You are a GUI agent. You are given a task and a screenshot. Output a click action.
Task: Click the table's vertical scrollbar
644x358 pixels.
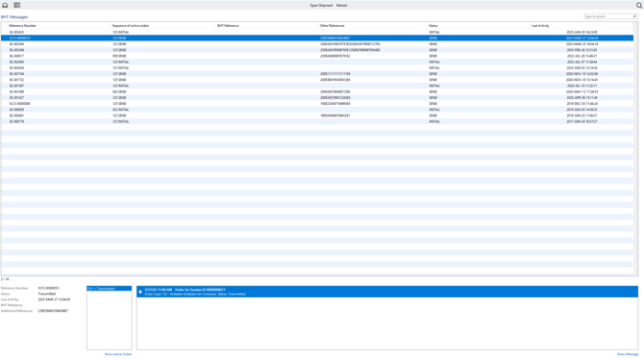click(635, 149)
